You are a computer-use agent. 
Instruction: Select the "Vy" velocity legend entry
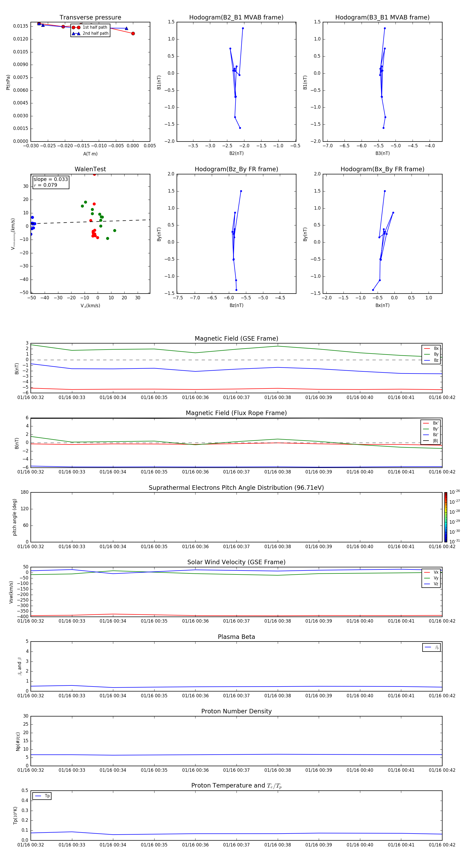pyautogui.click(x=431, y=578)
